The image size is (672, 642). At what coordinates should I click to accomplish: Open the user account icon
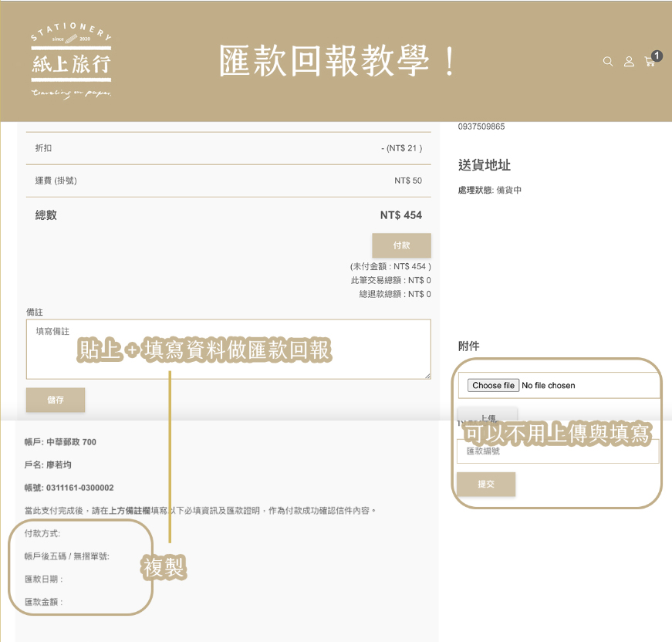(629, 62)
